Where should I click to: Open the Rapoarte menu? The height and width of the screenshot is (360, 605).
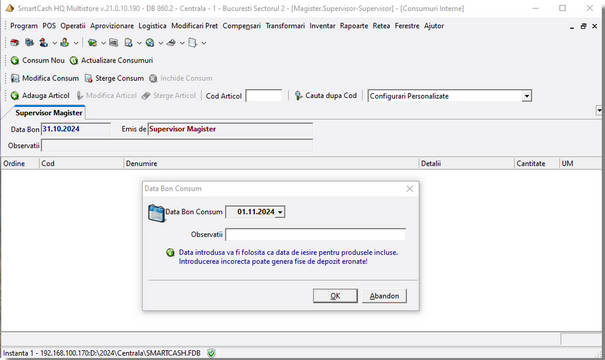354,26
